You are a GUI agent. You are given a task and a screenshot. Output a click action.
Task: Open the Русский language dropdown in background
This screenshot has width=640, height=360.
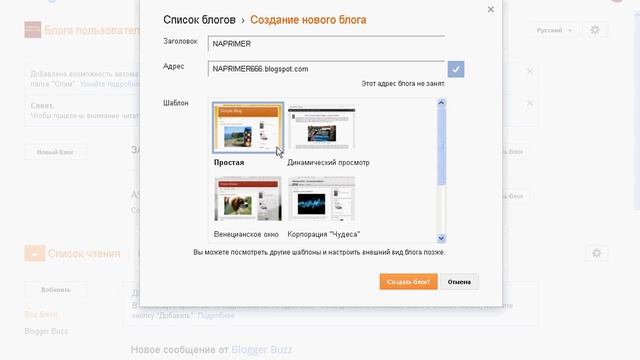(x=554, y=30)
